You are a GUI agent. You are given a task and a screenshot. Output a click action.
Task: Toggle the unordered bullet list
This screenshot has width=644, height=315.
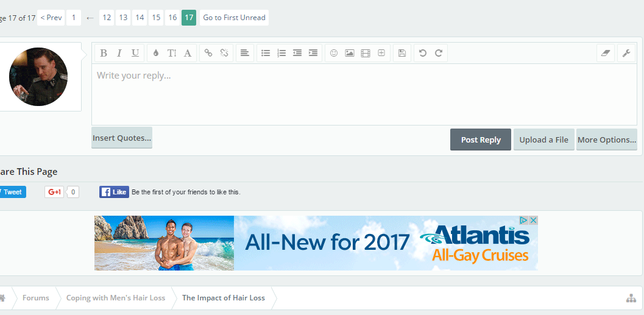(x=266, y=53)
